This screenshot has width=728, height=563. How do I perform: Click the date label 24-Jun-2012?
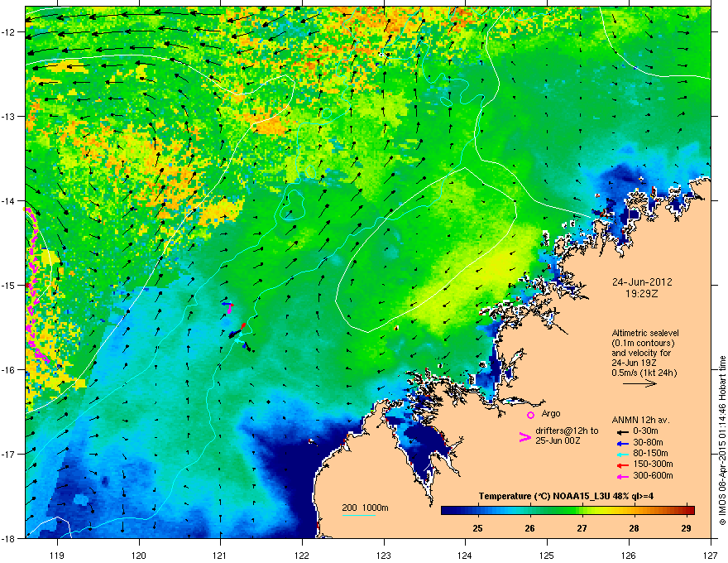(642, 282)
